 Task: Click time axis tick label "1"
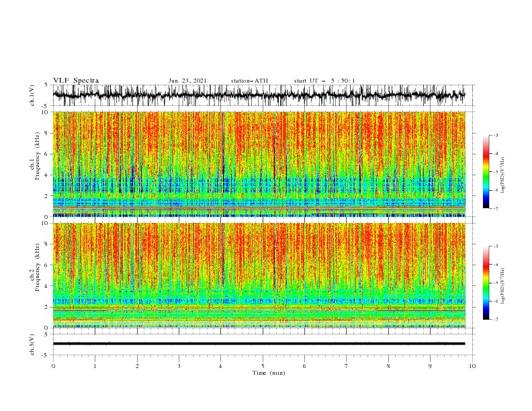click(x=95, y=366)
